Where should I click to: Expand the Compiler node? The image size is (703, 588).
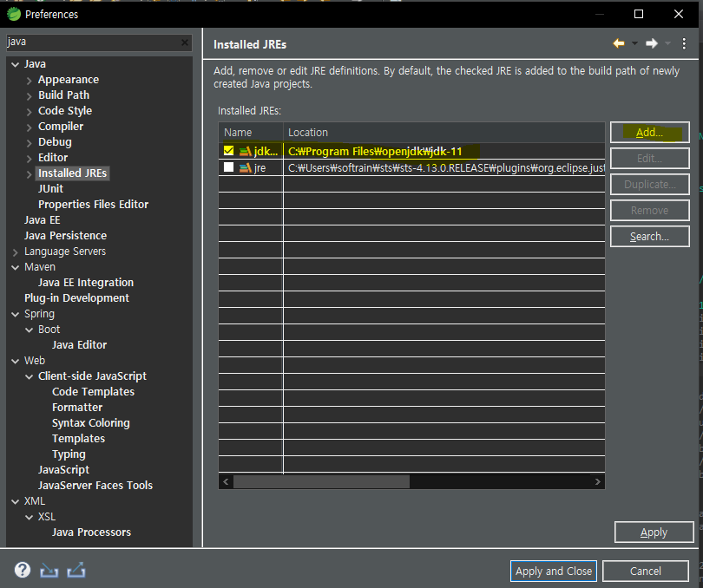[x=30, y=127]
